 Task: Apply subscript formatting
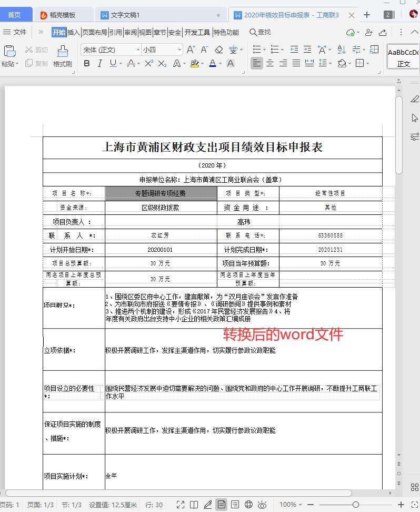pyautogui.click(x=162, y=63)
